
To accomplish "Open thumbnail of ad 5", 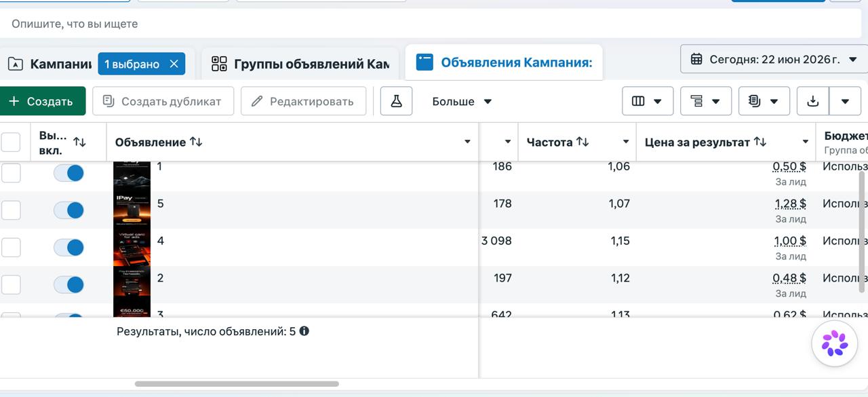I will point(132,210).
